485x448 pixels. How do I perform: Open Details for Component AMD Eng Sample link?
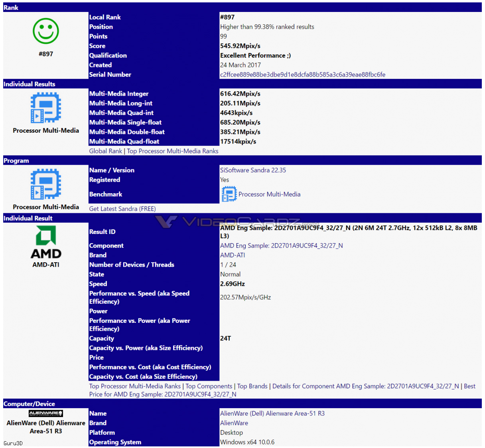[x=366, y=386]
